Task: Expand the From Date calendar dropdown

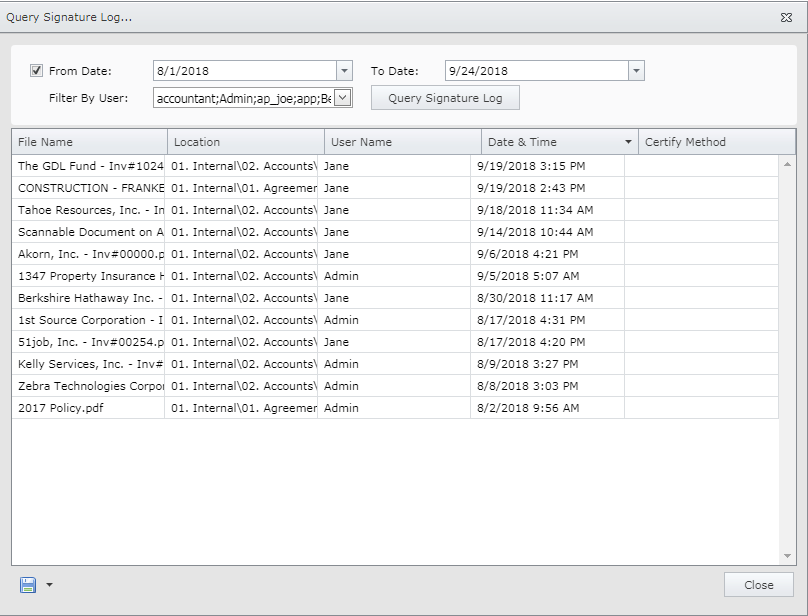Action: [x=345, y=71]
